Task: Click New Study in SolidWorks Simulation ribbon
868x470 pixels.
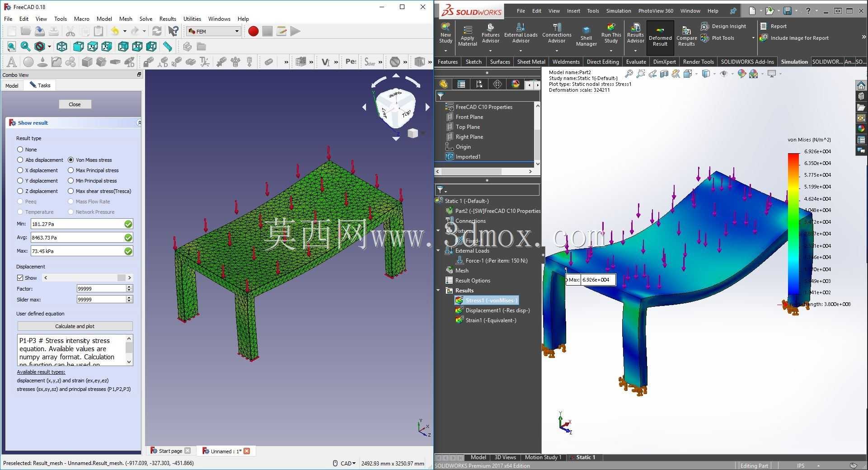Action: point(446,33)
